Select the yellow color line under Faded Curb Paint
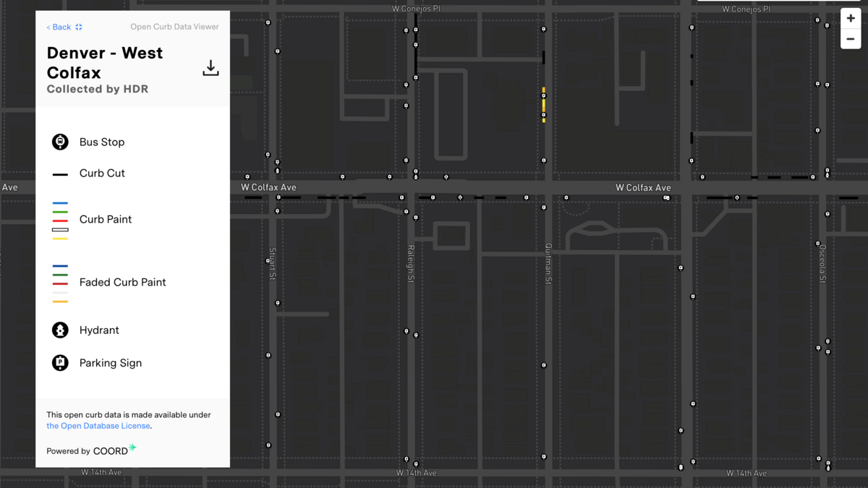Image resolution: width=868 pixels, height=488 pixels. (x=59, y=302)
